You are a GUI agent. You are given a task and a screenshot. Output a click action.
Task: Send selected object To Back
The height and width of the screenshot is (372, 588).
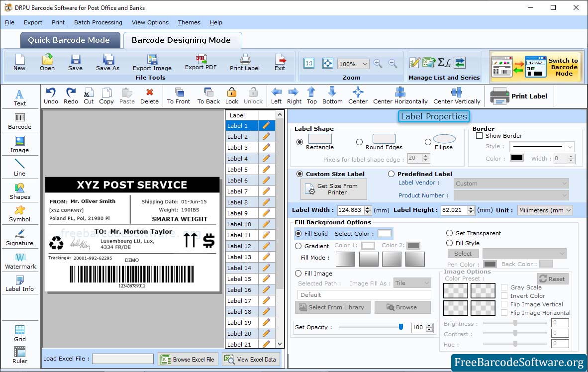click(208, 95)
